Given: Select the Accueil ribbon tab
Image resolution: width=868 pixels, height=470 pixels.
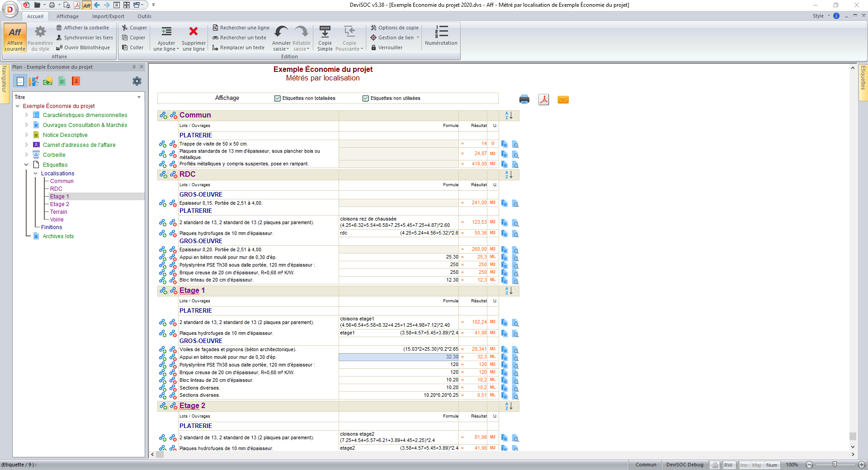Looking at the screenshot, I should (x=35, y=16).
